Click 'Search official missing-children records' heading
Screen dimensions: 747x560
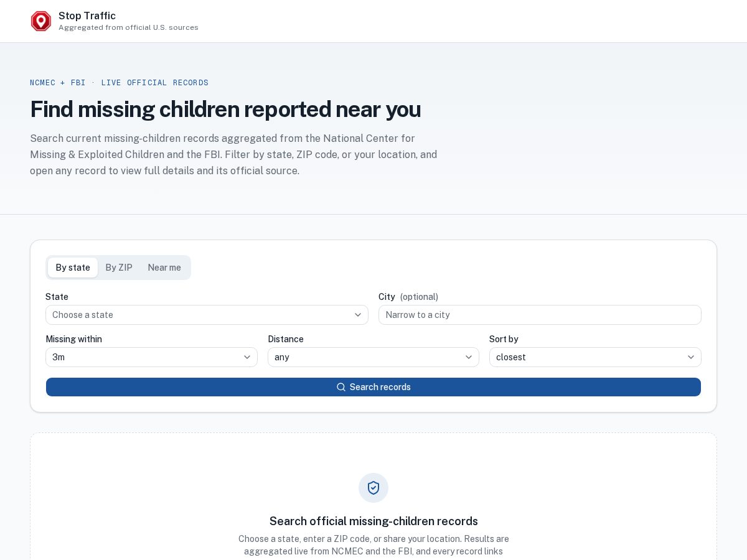(x=374, y=521)
